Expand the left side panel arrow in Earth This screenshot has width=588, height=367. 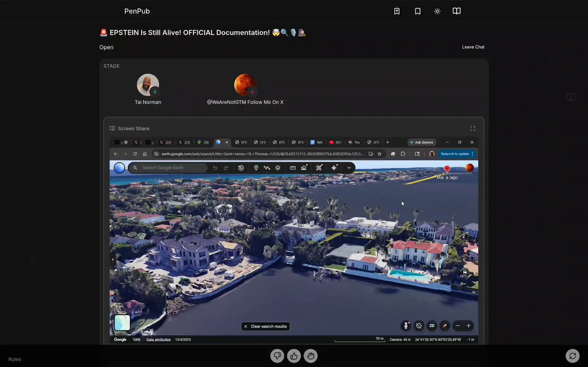click(113, 259)
